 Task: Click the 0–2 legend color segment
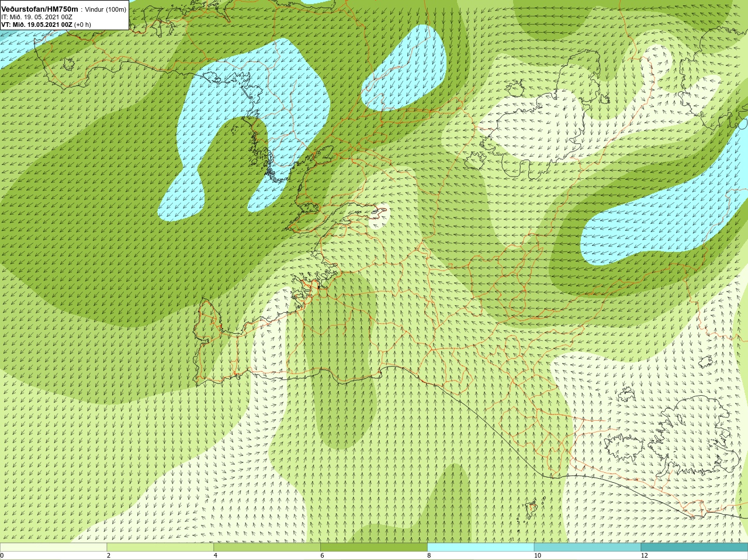(53, 547)
